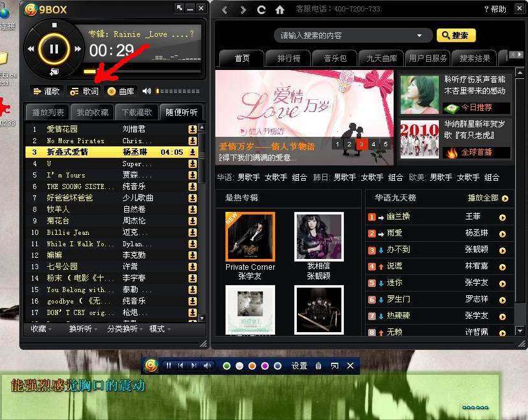Go to the home page icon
Image resolution: width=528 pixels, height=420 pixels.
280,10
